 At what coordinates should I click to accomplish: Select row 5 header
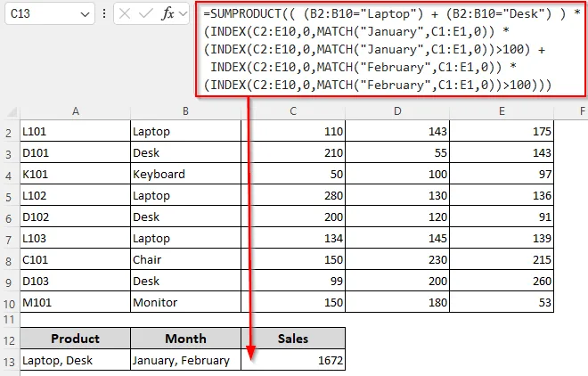click(x=10, y=196)
